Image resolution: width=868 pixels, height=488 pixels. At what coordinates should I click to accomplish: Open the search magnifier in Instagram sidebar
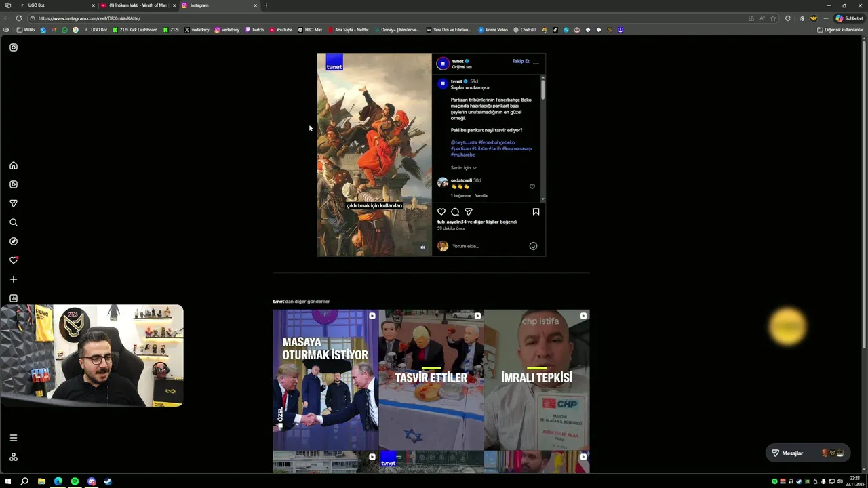[14, 222]
